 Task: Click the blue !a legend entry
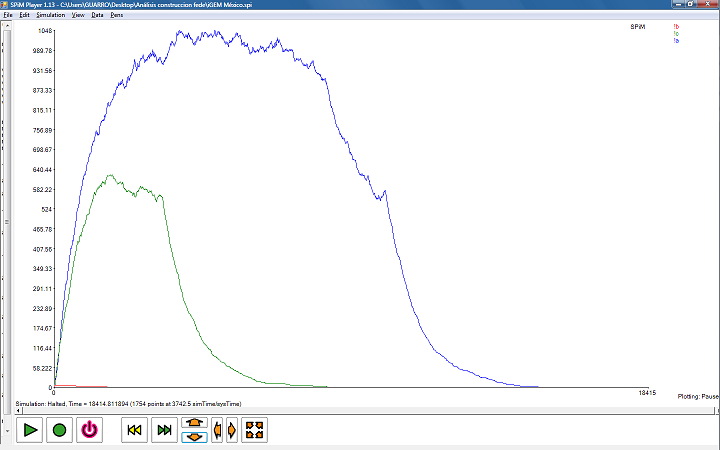coord(676,40)
